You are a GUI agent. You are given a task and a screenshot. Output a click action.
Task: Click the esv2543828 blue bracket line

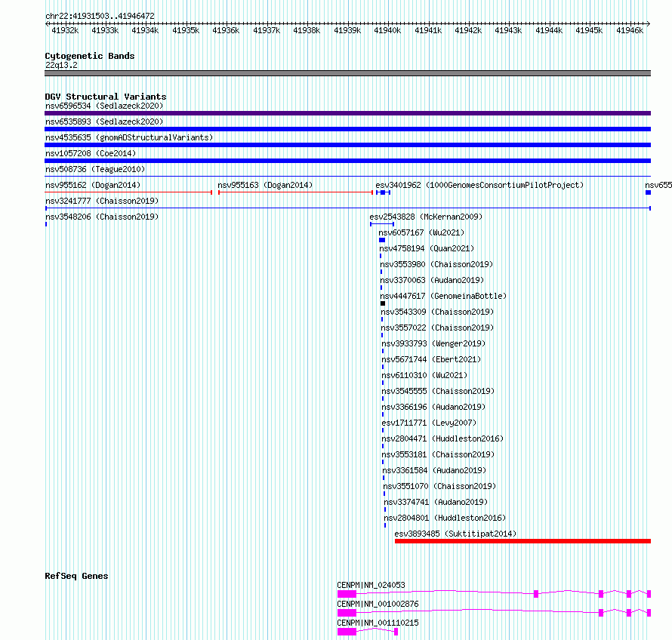(x=382, y=224)
